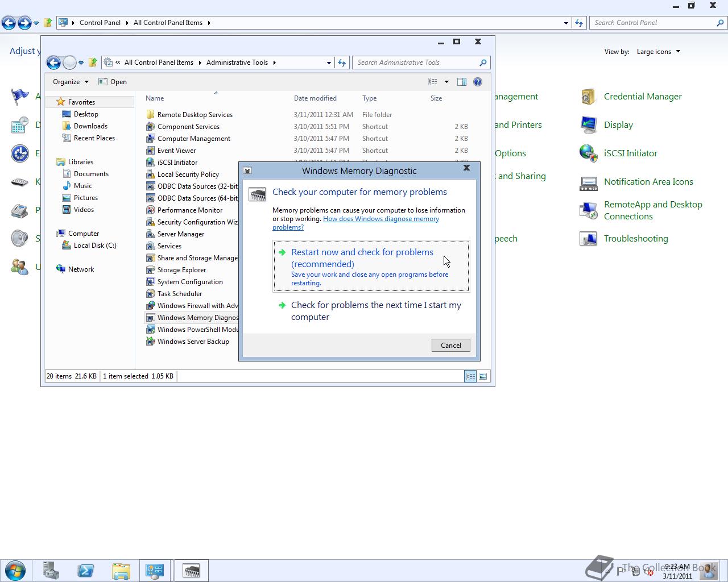The width and height of the screenshot is (728, 582).
Task: Click Administrative Tools breadcrumb segment
Action: click(237, 63)
